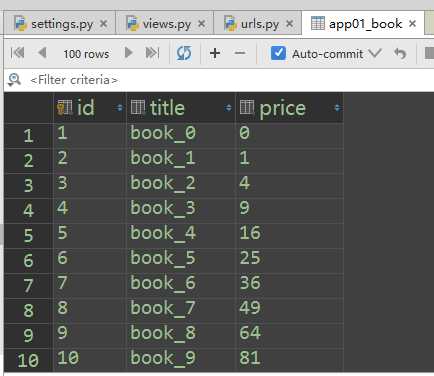Image resolution: width=434 pixels, height=376 pixels.
Task: Close the urls.py tab
Action: pos(290,24)
